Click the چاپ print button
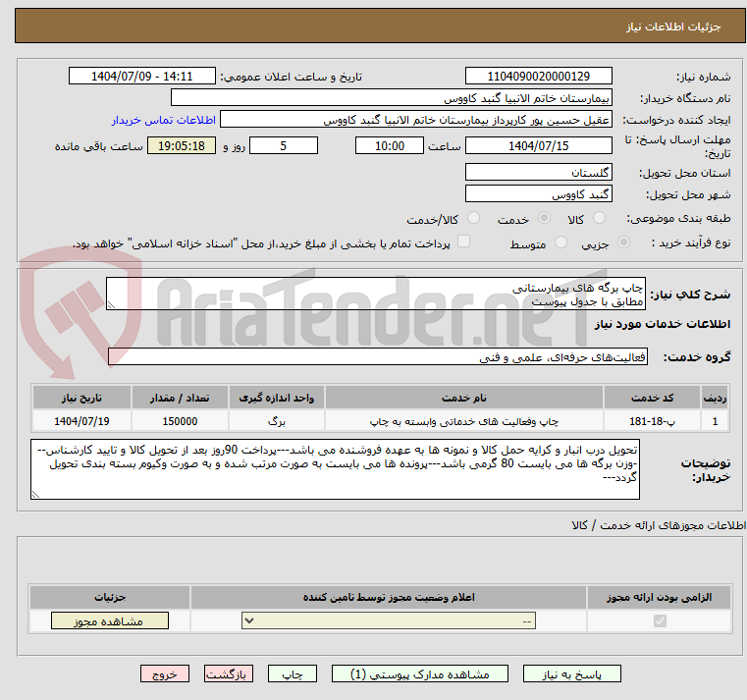Image resolution: width=747 pixels, height=700 pixels. [x=293, y=673]
